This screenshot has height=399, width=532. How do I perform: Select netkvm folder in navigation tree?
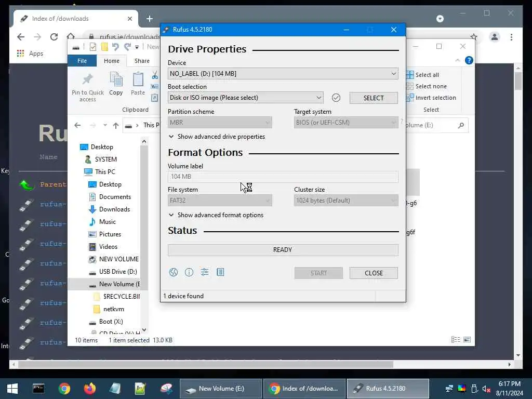(x=109, y=309)
